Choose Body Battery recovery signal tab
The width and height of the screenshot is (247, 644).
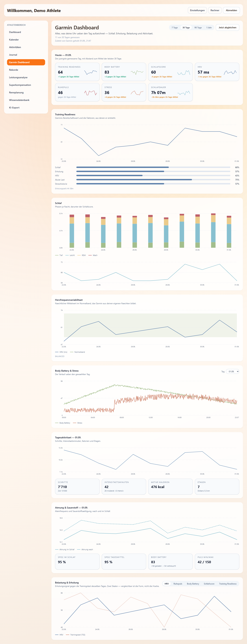(x=193, y=584)
